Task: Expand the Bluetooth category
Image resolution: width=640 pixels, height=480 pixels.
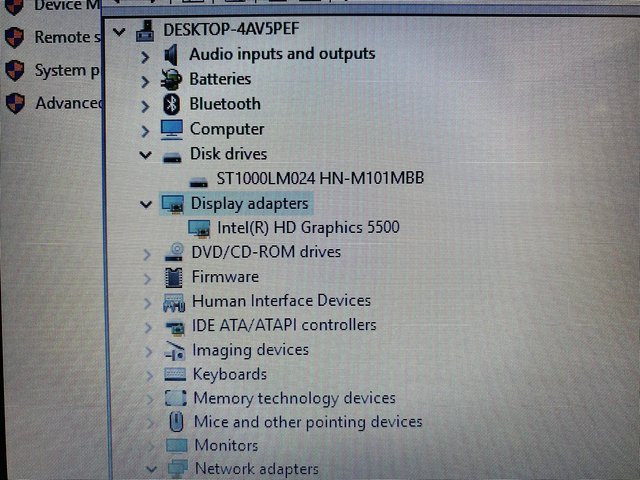Action: 145,107
